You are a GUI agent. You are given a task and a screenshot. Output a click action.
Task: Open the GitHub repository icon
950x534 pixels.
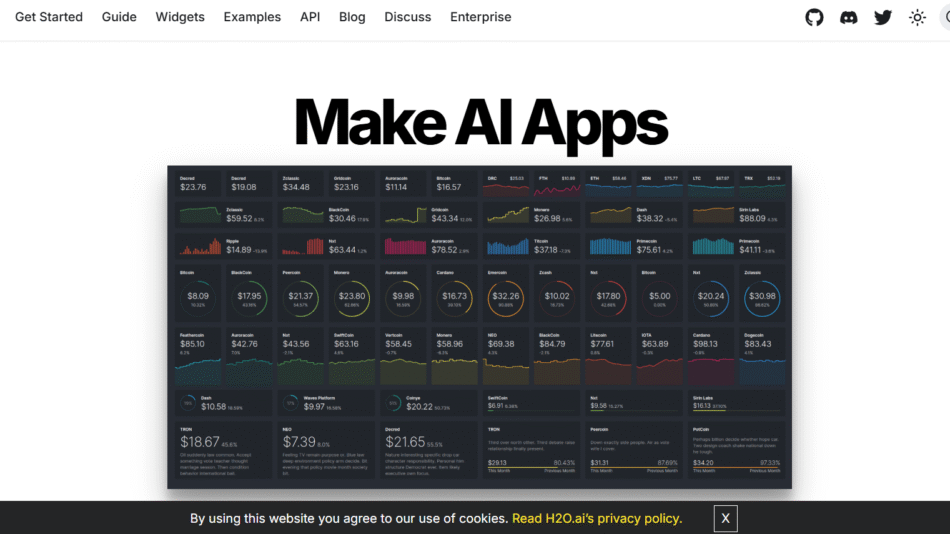click(x=814, y=17)
